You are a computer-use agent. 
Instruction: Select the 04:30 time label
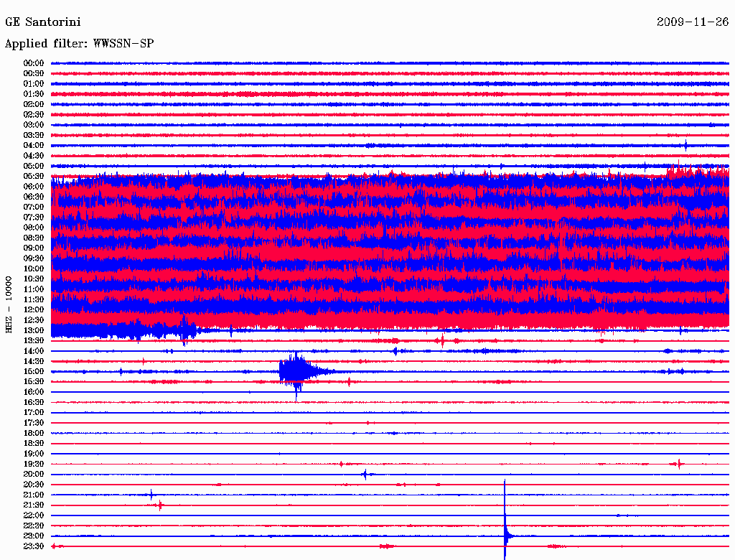click(x=34, y=156)
